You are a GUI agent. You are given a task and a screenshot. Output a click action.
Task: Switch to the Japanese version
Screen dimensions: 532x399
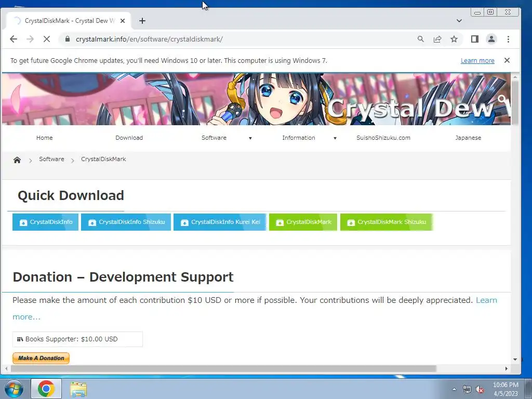point(468,138)
